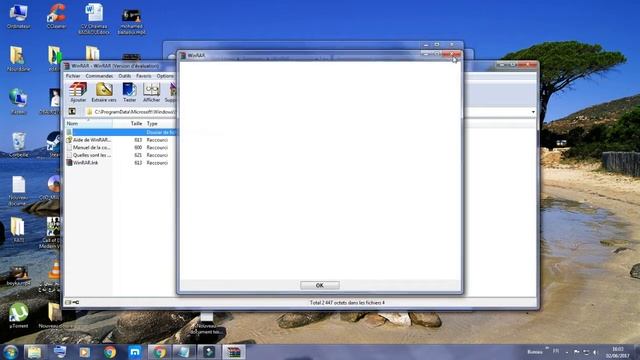The image size is (640, 360).
Task: Select the WinRAR.lnk file row
Action: (x=121, y=163)
